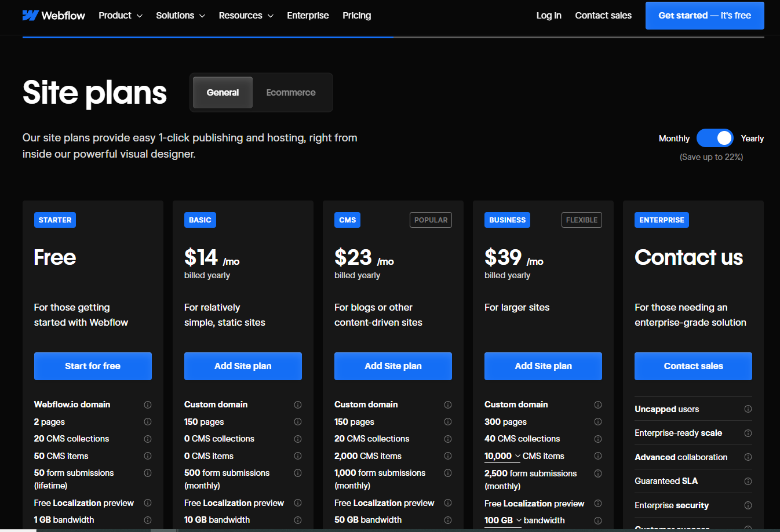Image resolution: width=780 pixels, height=532 pixels.
Task: Open info icon for Enterprise-ready scale
Action: (748, 433)
